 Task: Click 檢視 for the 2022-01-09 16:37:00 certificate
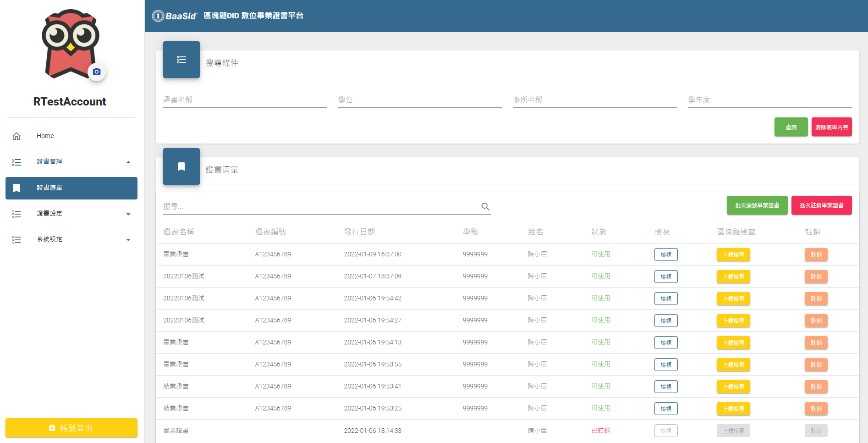click(x=665, y=255)
